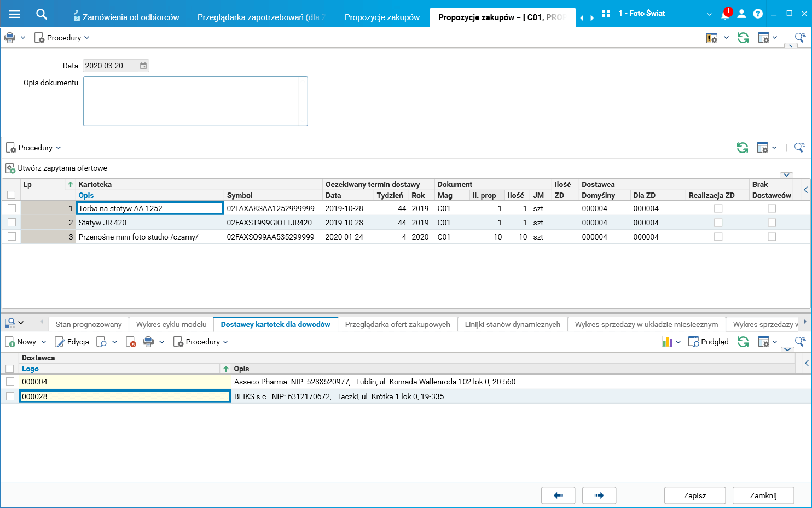This screenshot has height=508, width=812.
Task: Open the calendar picker in Data field
Action: 143,66
